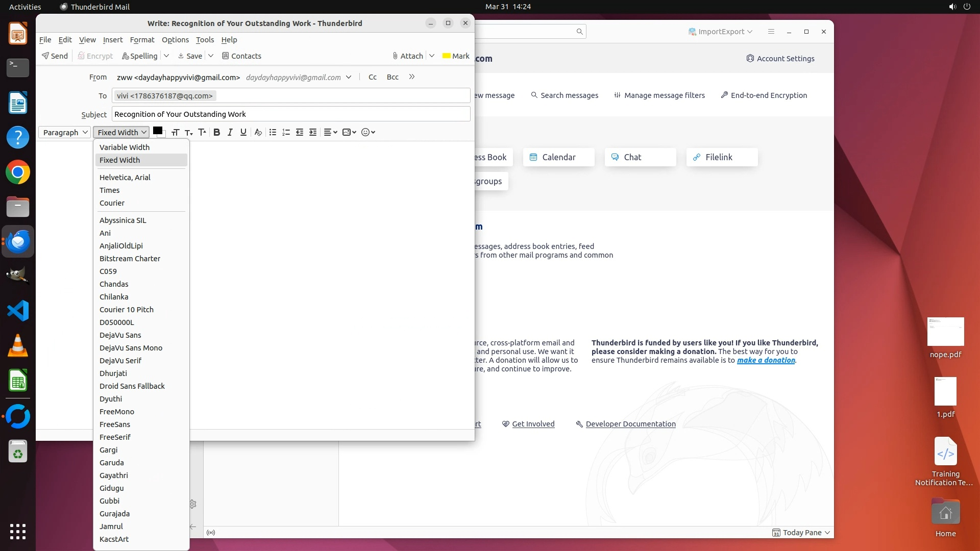Expand the Attach dropdown arrow

pos(432,56)
